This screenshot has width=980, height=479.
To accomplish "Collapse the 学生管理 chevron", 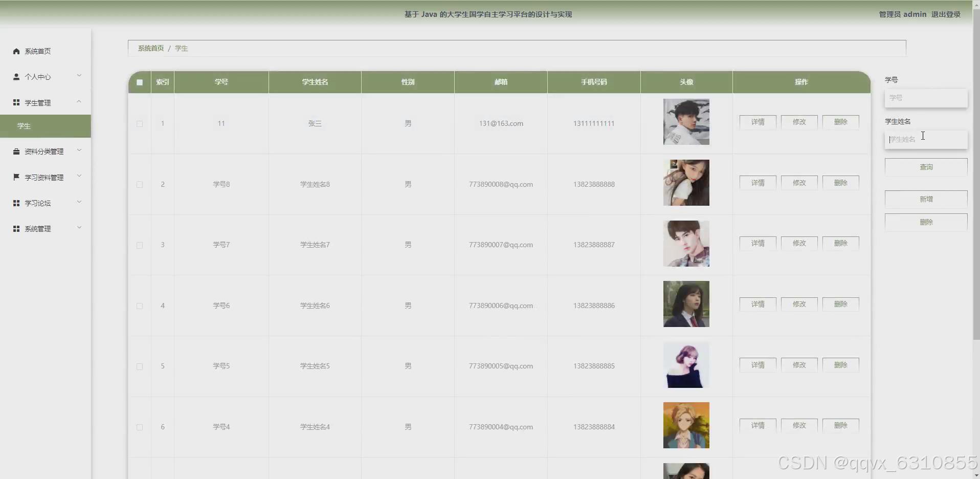I will click(x=79, y=102).
